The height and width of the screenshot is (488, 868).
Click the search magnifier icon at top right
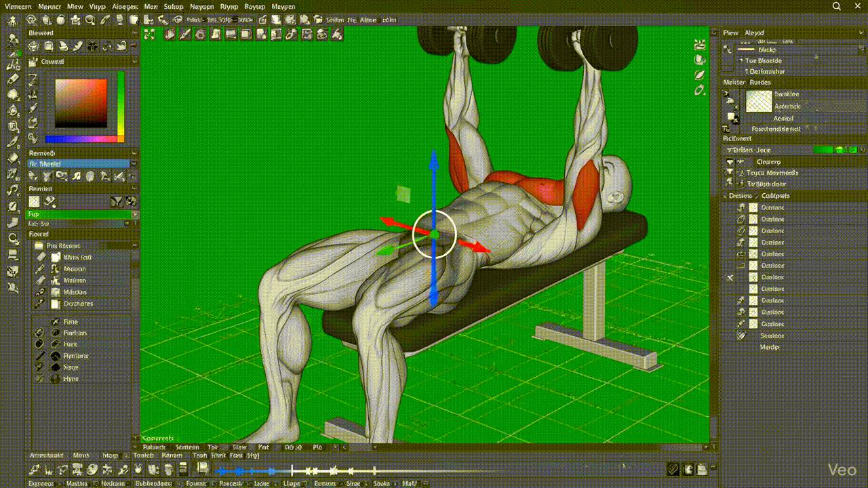(x=836, y=6)
